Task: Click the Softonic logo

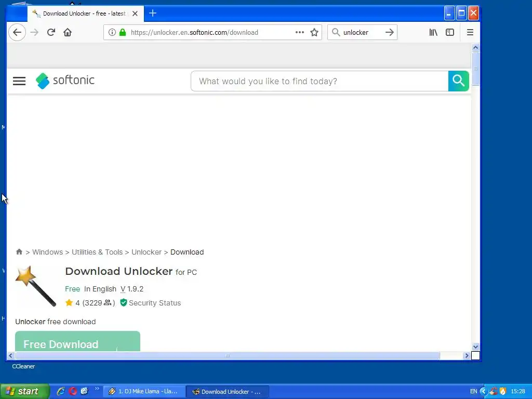Action: [65, 81]
